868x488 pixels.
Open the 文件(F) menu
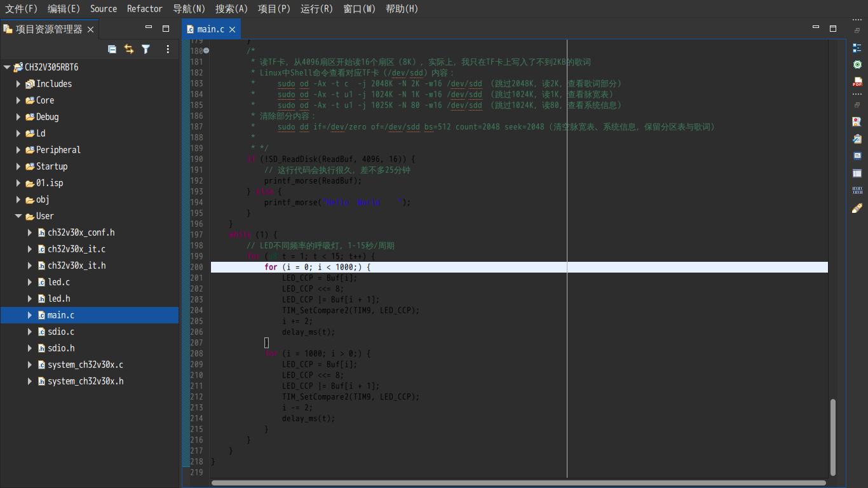pyautogui.click(x=22, y=9)
